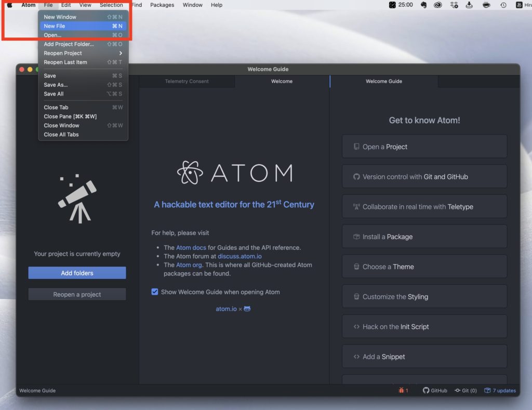This screenshot has height=410, width=532.
Task: Open the Edit menu
Action: (66, 5)
